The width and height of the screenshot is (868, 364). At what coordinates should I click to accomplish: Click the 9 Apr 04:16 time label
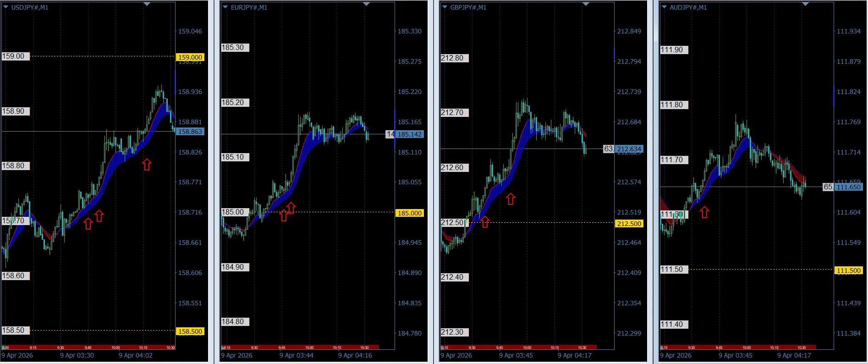[355, 355]
